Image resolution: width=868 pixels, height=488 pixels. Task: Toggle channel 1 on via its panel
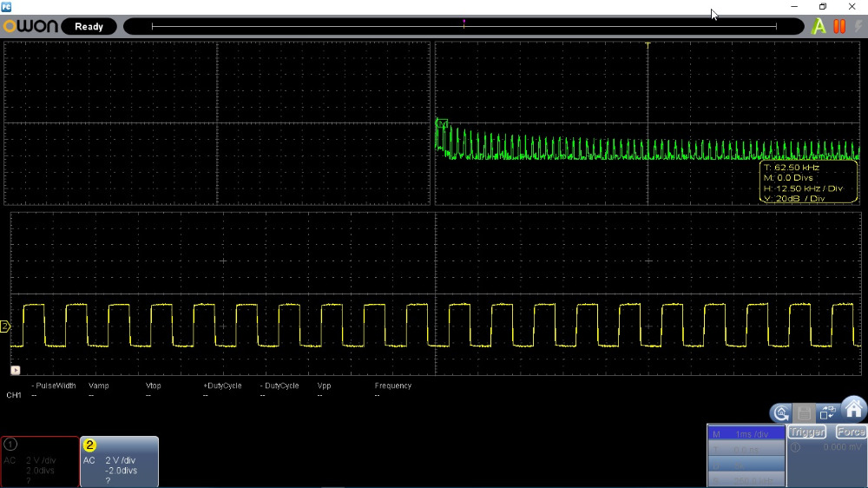pyautogui.click(x=40, y=462)
